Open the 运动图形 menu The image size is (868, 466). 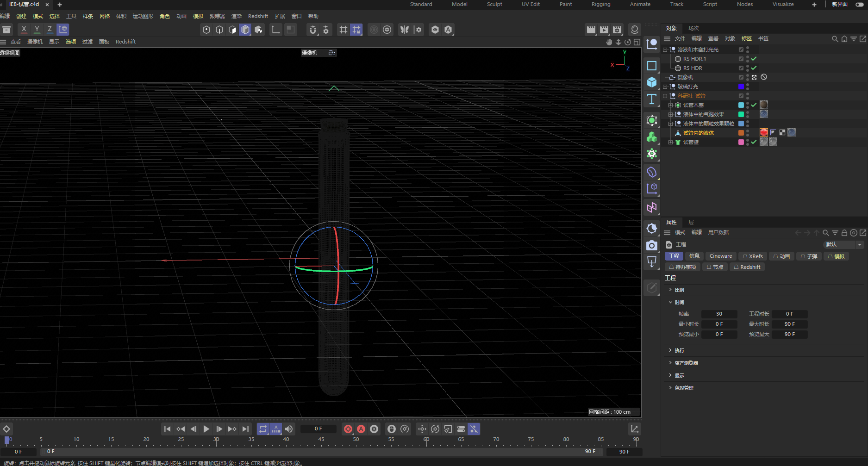[143, 16]
